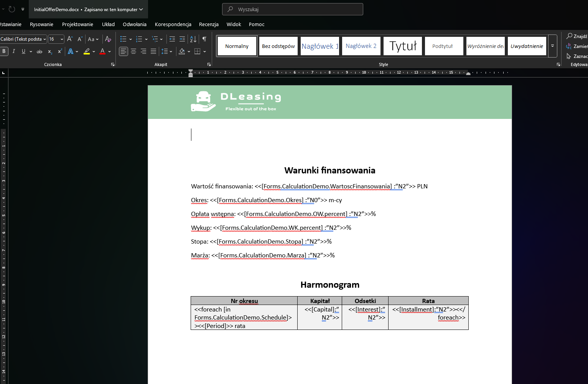Screen dimensions: 588x384
Task: Clear all formatting with the eraser icon
Action: click(108, 39)
